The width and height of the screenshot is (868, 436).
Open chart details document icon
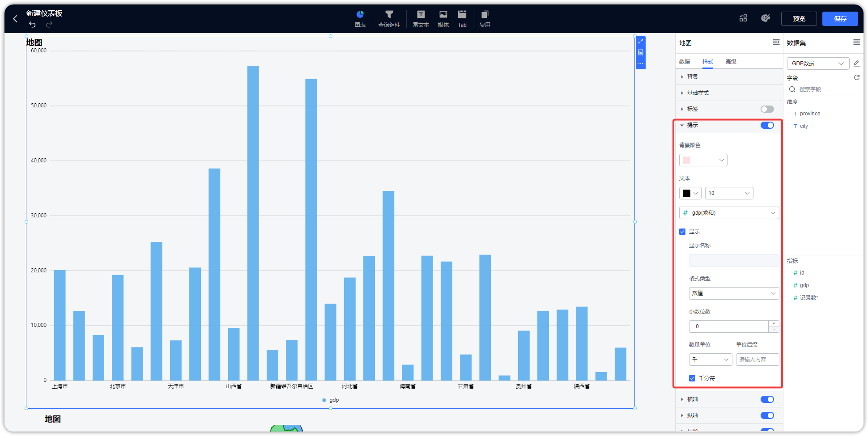(641, 52)
